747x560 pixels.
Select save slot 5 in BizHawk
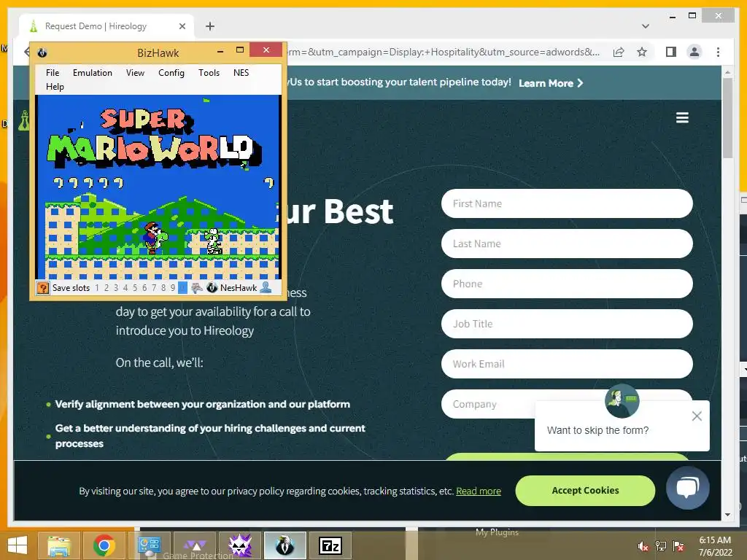135,287
